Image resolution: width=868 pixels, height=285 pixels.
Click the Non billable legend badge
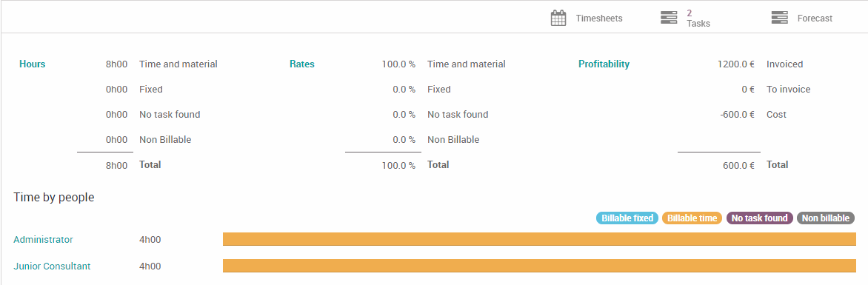point(826,218)
